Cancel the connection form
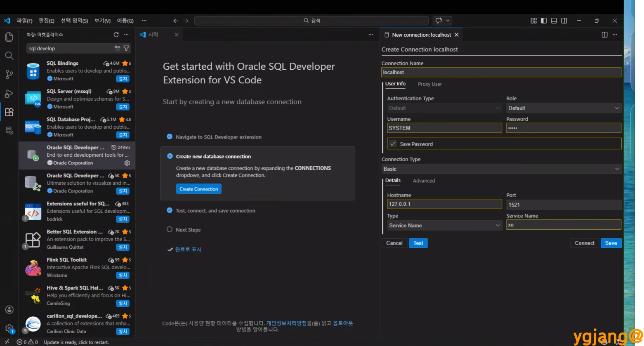The image size is (644, 346). pyautogui.click(x=394, y=243)
